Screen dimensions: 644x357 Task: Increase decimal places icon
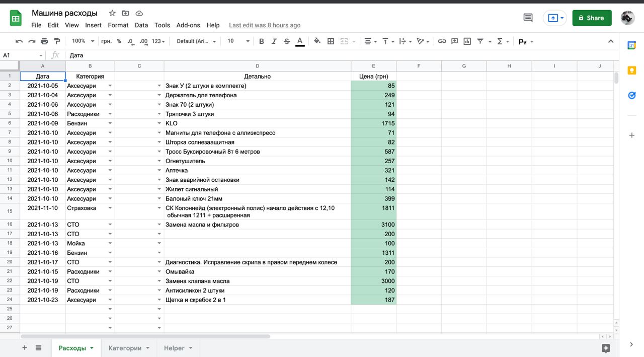point(143,41)
